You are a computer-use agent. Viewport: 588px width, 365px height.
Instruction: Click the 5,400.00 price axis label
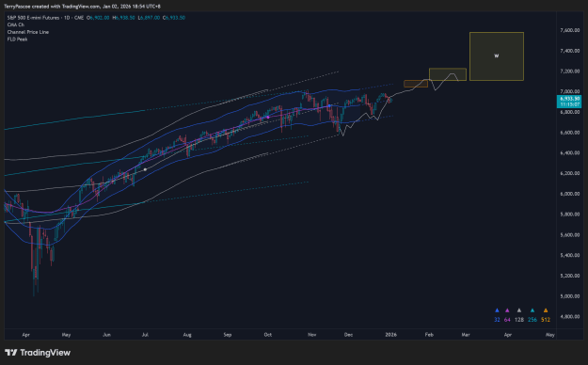pos(569,255)
